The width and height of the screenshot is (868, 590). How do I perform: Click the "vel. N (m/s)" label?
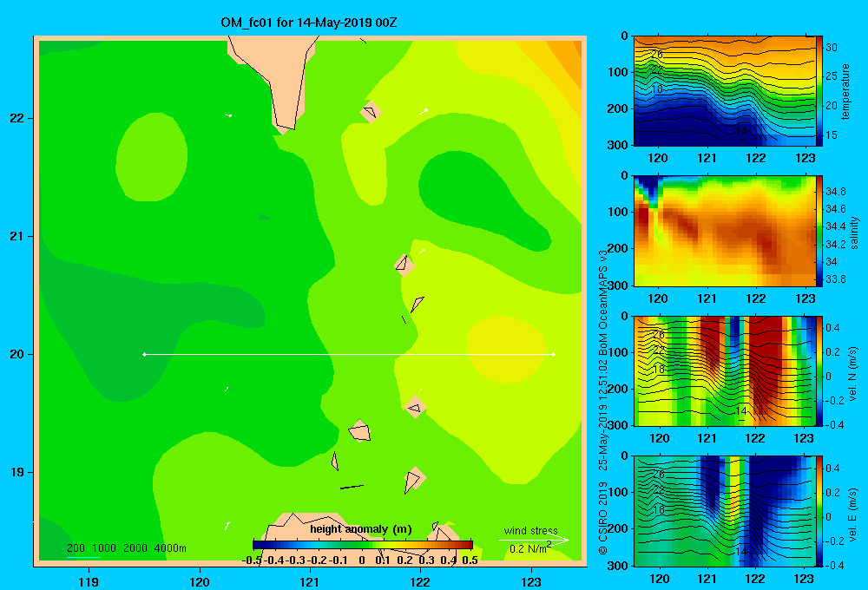click(852, 374)
